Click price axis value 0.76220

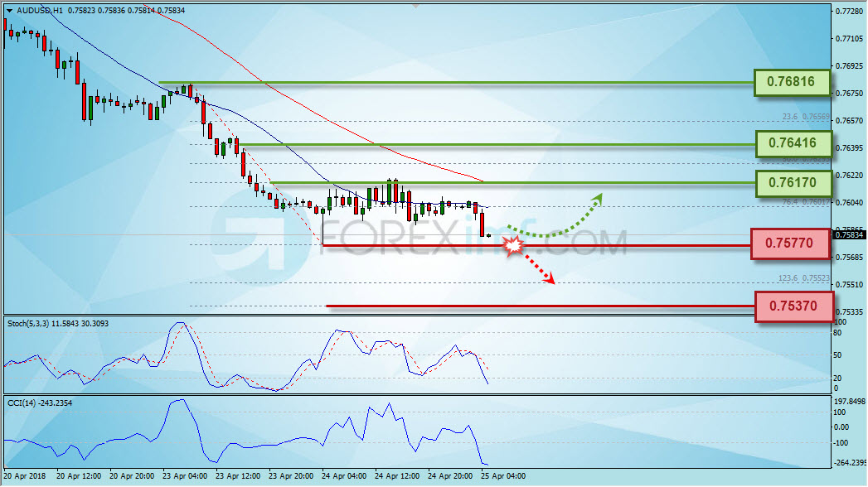click(x=849, y=176)
